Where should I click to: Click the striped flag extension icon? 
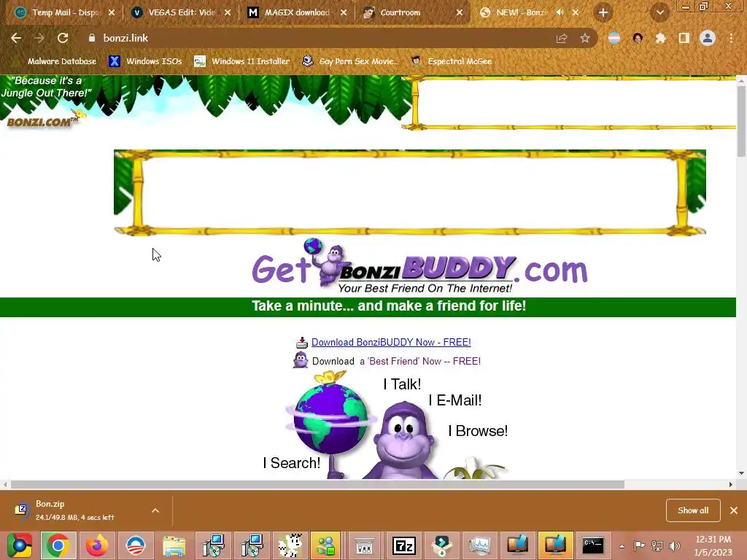point(614,38)
